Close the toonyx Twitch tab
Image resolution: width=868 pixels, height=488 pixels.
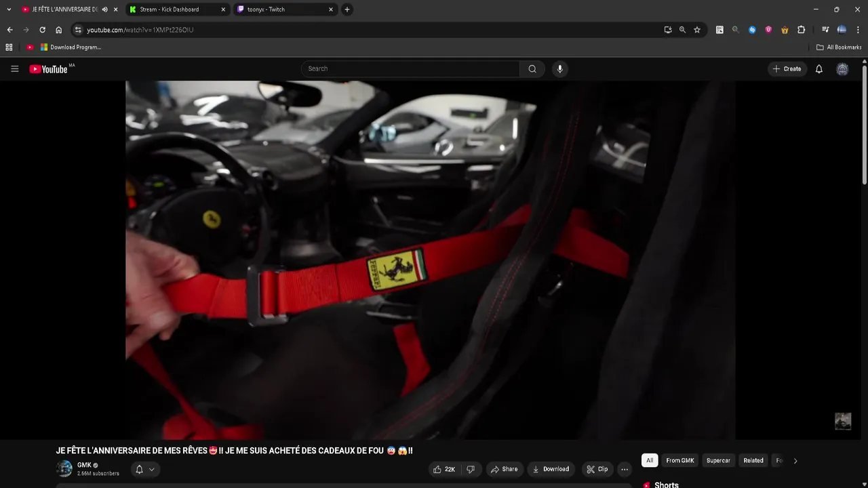331,9
